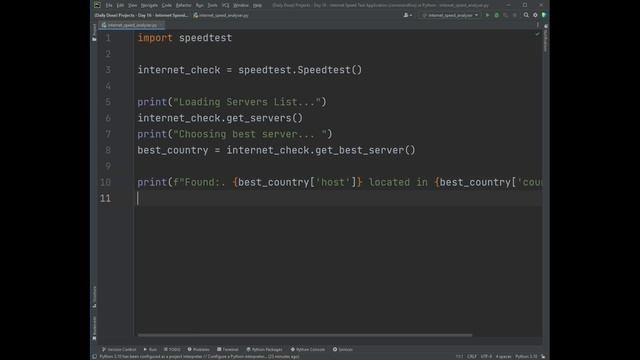Start debugging with the green bug icon
640x360 pixels.
pyautogui.click(x=497, y=15)
